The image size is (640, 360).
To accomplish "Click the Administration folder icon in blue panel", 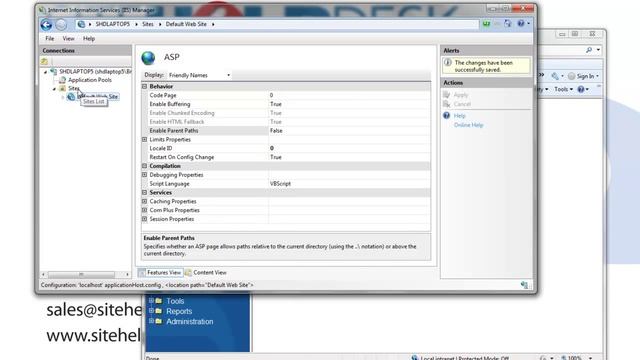I will pyautogui.click(x=159, y=321).
